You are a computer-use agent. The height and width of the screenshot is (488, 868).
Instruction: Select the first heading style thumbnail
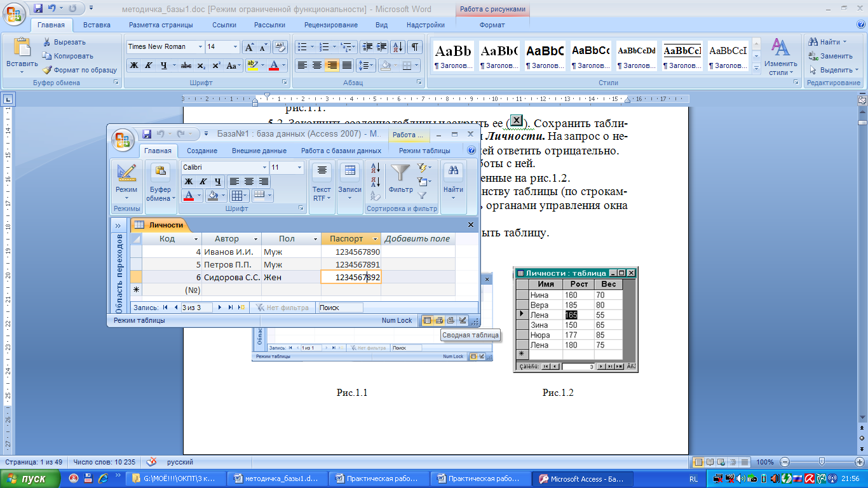[x=454, y=56]
